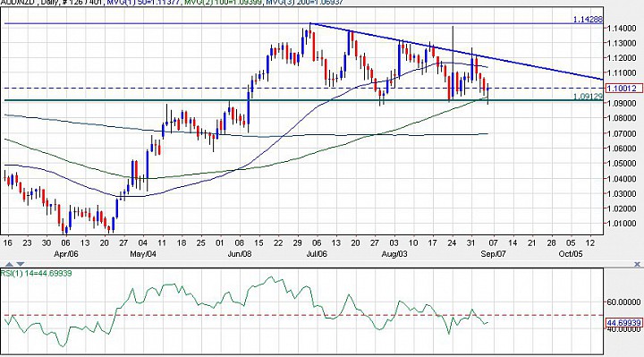Click the 60.00000 RSI axis label
644x357 pixels.
tap(623, 302)
